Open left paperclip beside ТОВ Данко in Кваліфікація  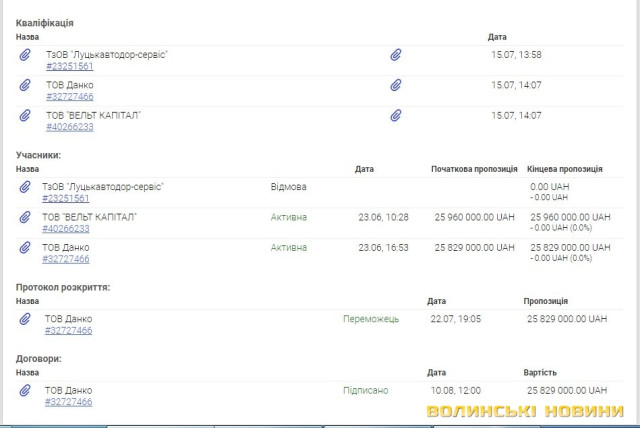coord(26,86)
